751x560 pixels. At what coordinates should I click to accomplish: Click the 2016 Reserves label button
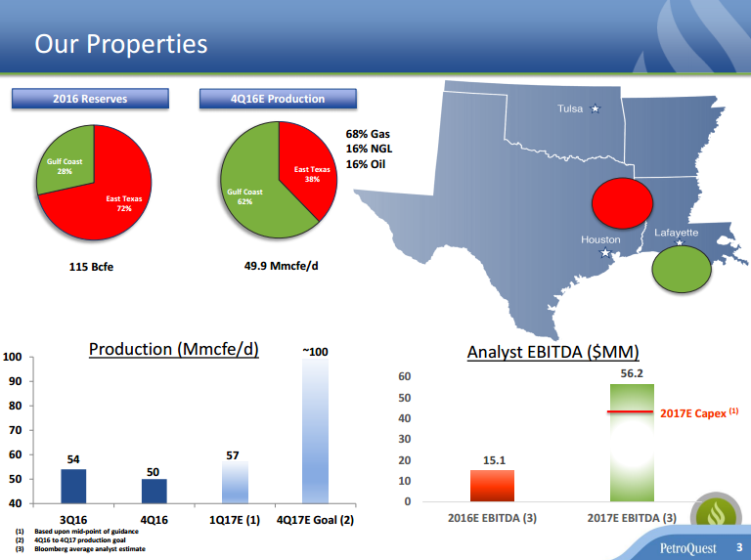coord(90,99)
